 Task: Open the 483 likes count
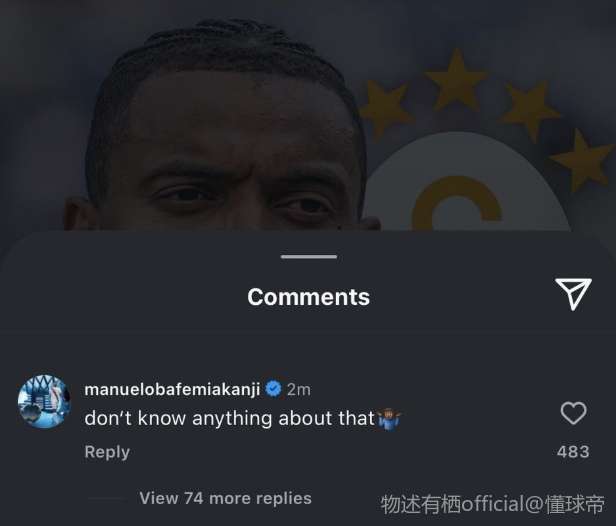coord(573,452)
